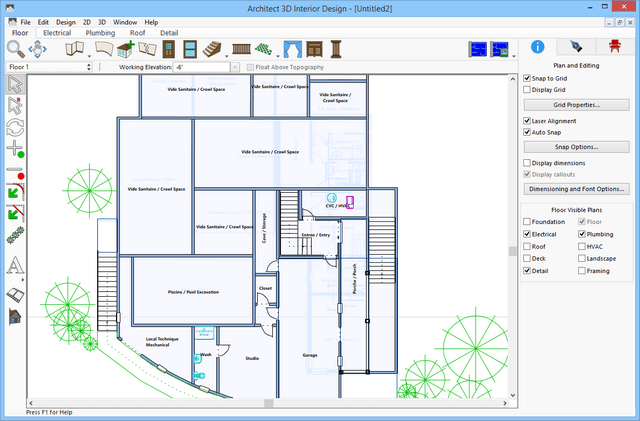
Task: Choose the door tool in toolbar
Action: tap(167, 49)
